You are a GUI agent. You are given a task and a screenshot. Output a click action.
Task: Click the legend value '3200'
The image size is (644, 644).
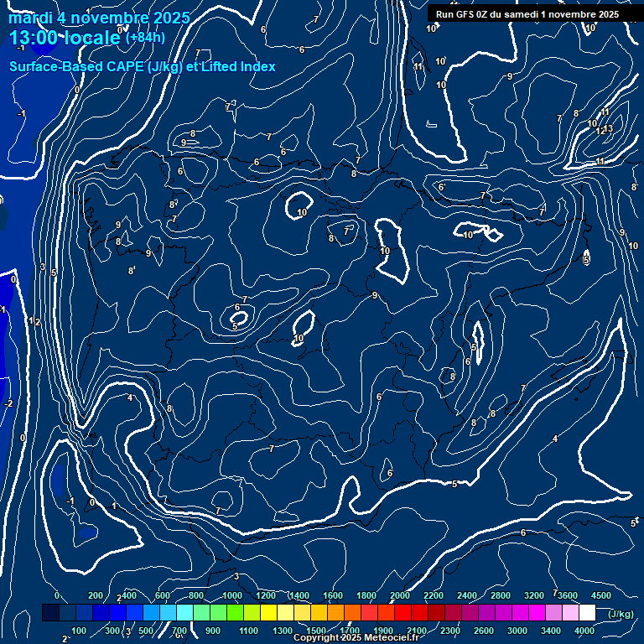[534, 595]
